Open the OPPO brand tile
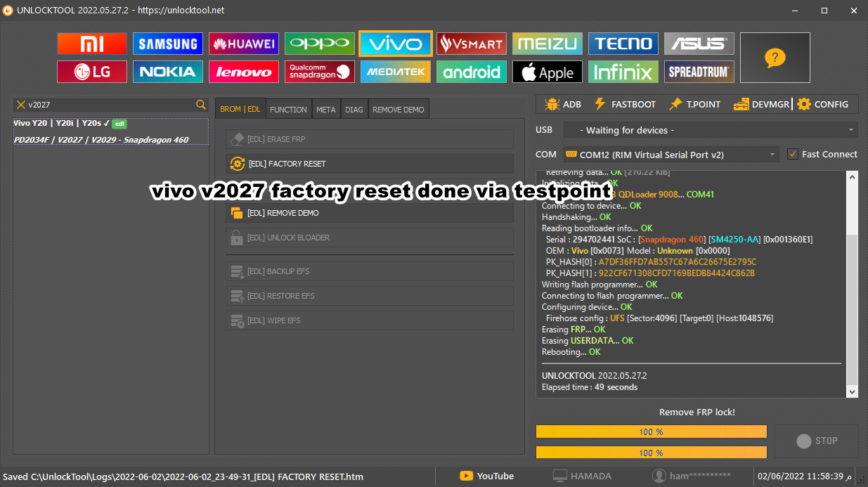The width and height of the screenshot is (868, 487). click(320, 44)
